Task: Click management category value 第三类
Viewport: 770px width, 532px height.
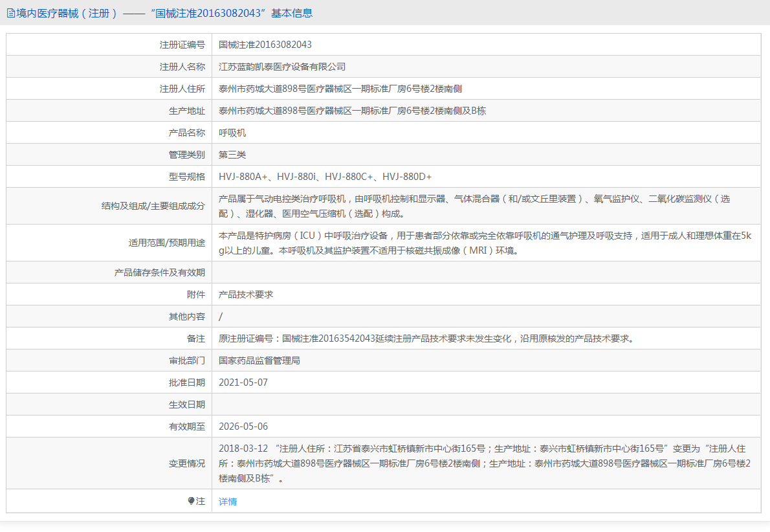Action: tap(232, 155)
